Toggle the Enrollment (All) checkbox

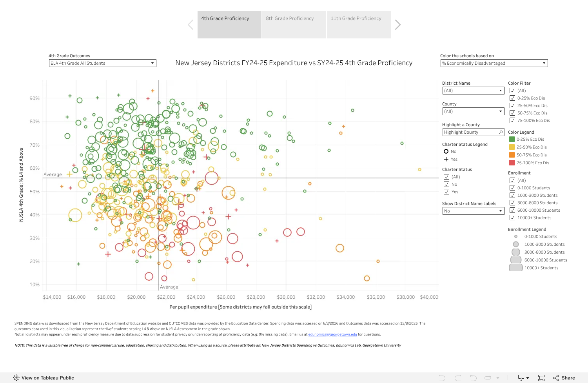[x=512, y=180]
